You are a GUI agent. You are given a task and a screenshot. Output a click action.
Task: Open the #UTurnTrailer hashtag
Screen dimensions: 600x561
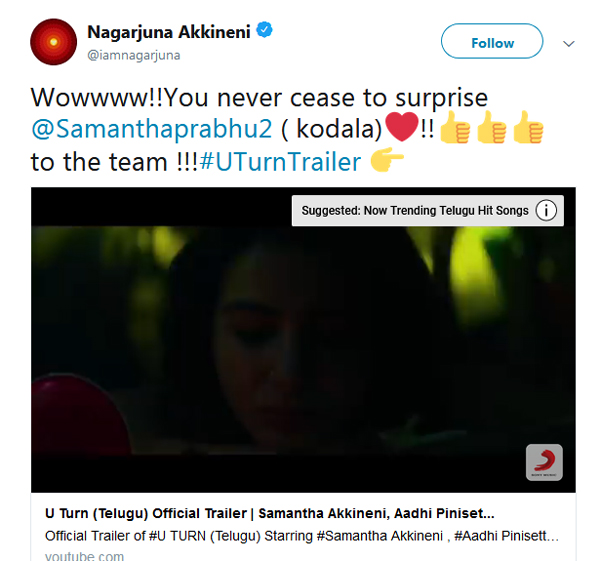[280, 161]
